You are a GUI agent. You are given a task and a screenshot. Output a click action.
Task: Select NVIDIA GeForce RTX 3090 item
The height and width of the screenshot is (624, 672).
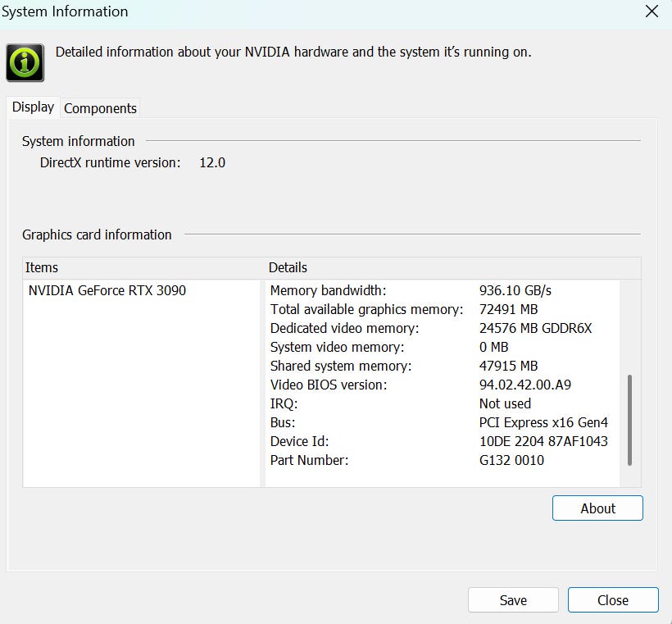click(x=107, y=290)
